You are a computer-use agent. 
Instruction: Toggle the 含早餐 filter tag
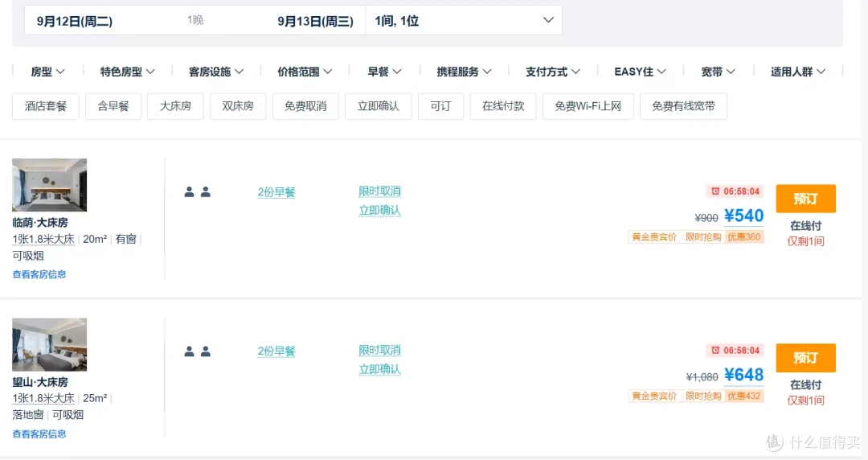point(113,106)
